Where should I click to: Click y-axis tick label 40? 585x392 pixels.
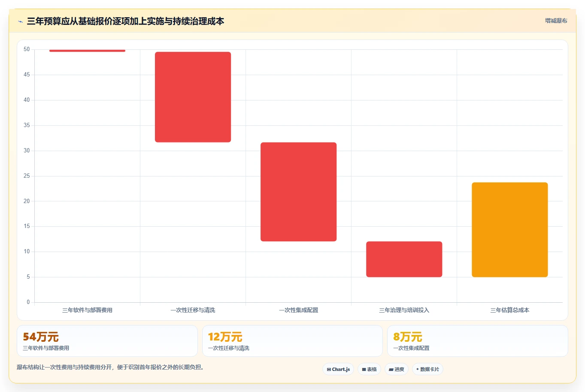pyautogui.click(x=27, y=100)
